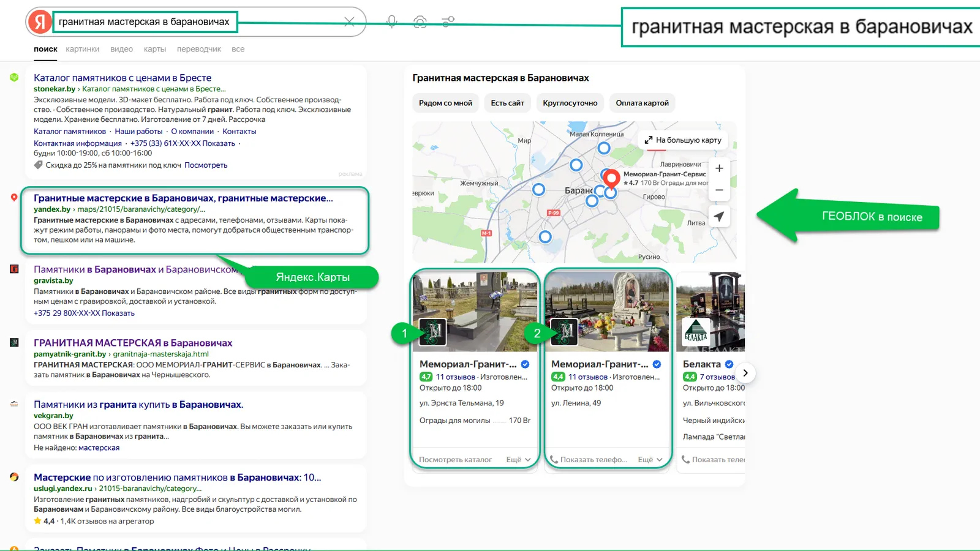980x551 pixels.
Task: Switch to the 'картинки' tab
Action: click(x=83, y=49)
